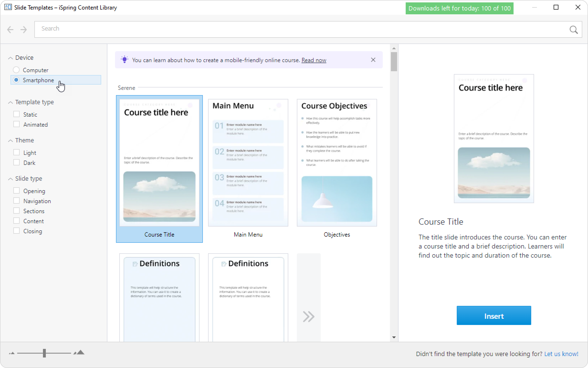588x368 pixels.
Task: Enable the Static template type filter
Action: [16, 114]
